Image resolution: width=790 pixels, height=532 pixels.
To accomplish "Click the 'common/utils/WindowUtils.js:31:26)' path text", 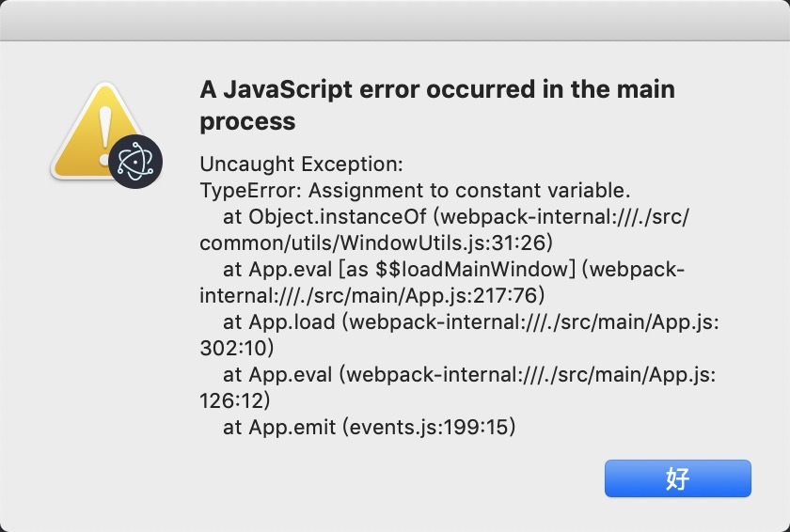I will coord(376,243).
